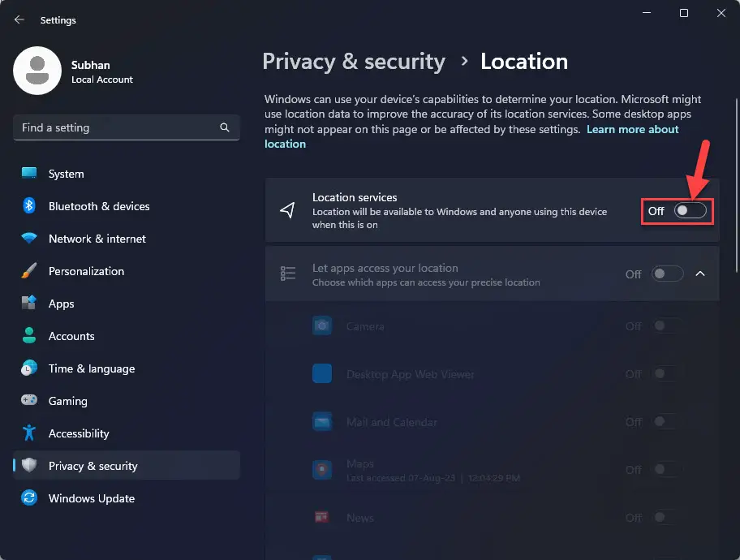
Task: Maximize the Settings window
Action: point(683,13)
